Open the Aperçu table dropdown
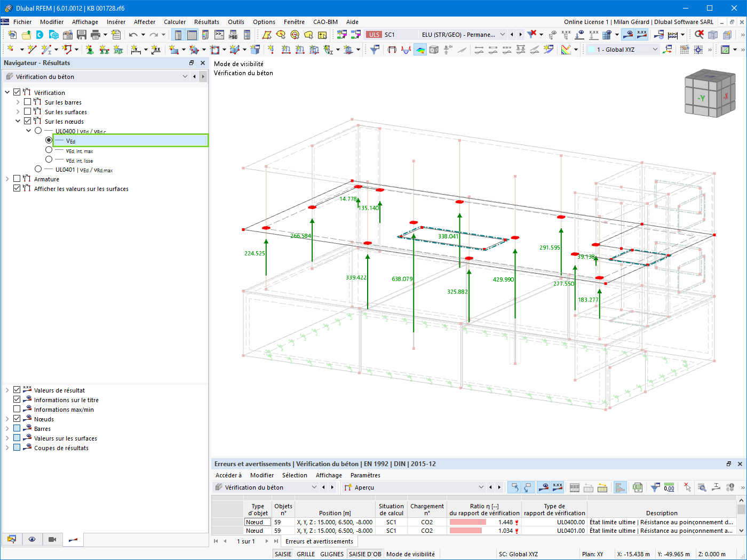 point(481,487)
